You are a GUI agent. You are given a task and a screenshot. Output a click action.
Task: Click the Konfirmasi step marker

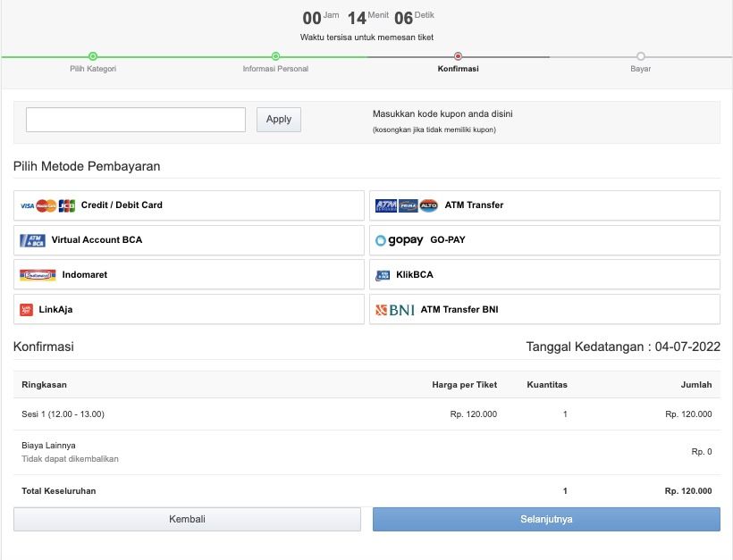tap(458, 56)
